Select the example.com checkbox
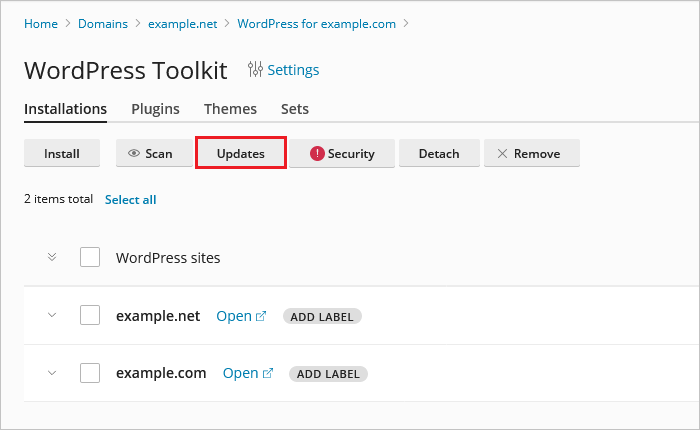The height and width of the screenshot is (430, 700). [x=90, y=373]
